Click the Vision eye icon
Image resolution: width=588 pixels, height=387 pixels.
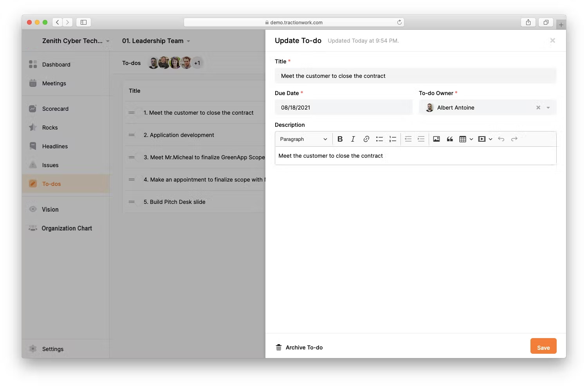click(x=33, y=209)
